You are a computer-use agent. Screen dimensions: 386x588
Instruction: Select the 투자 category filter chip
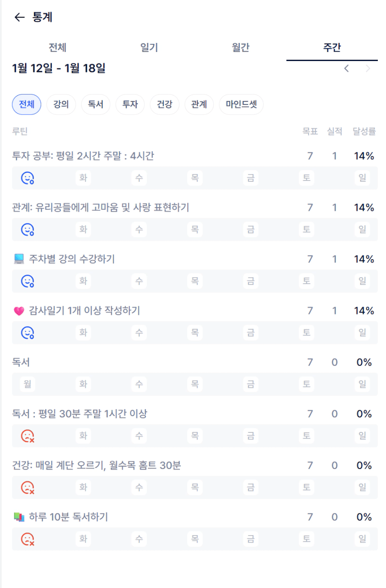click(130, 104)
